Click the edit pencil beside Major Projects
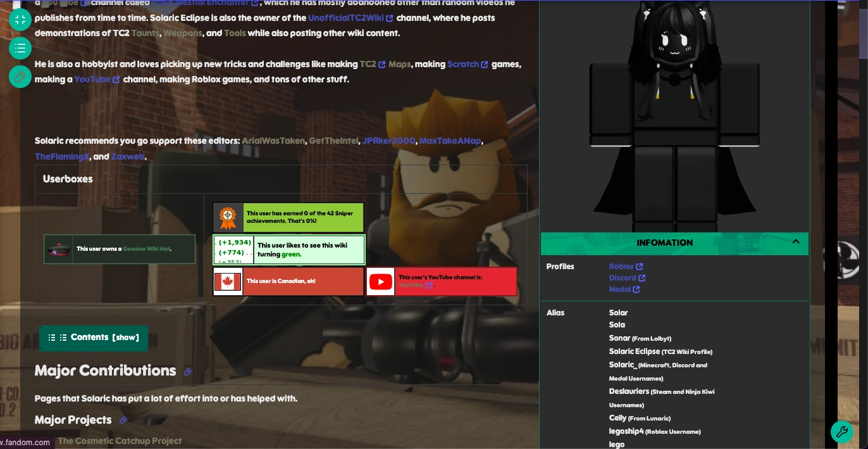This screenshot has width=868, height=449. 123,420
